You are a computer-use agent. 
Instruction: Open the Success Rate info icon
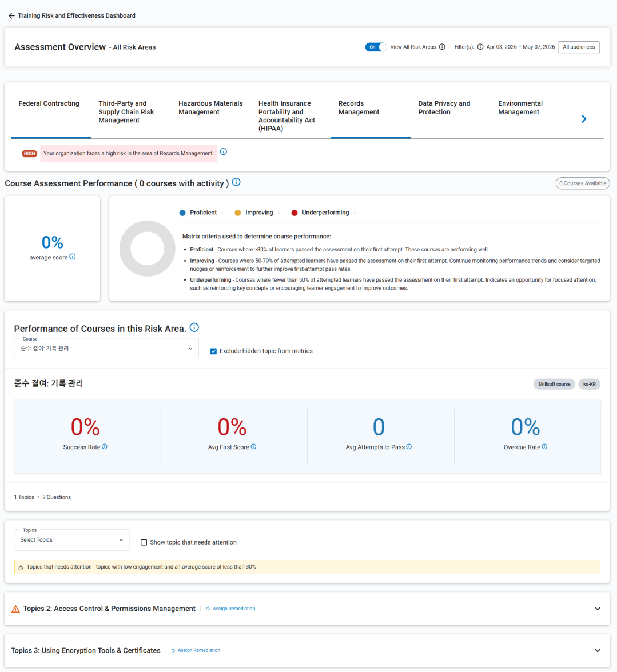[105, 447]
